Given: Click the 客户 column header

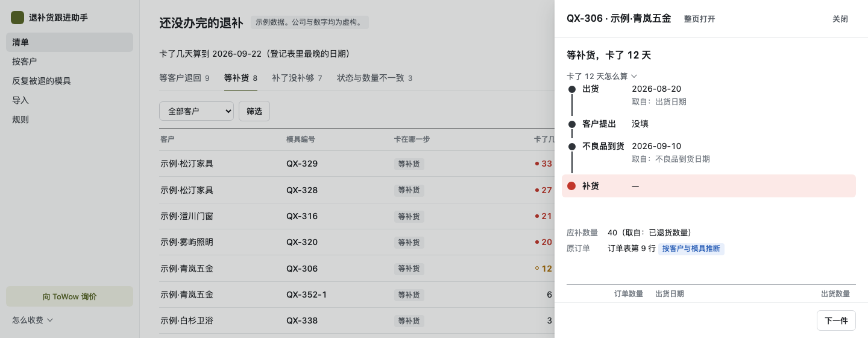Looking at the screenshot, I should 168,139.
